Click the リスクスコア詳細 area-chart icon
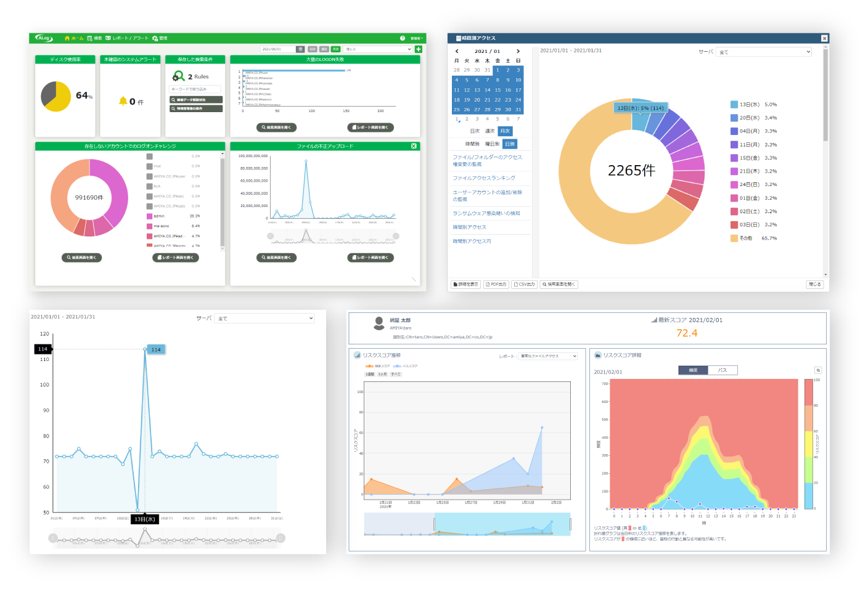868x589 pixels. click(x=597, y=355)
